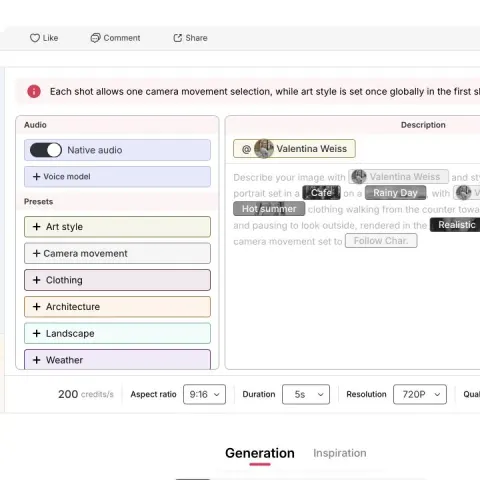Click the plus icon beside Architecture
The width and height of the screenshot is (480, 480).
coord(37,307)
